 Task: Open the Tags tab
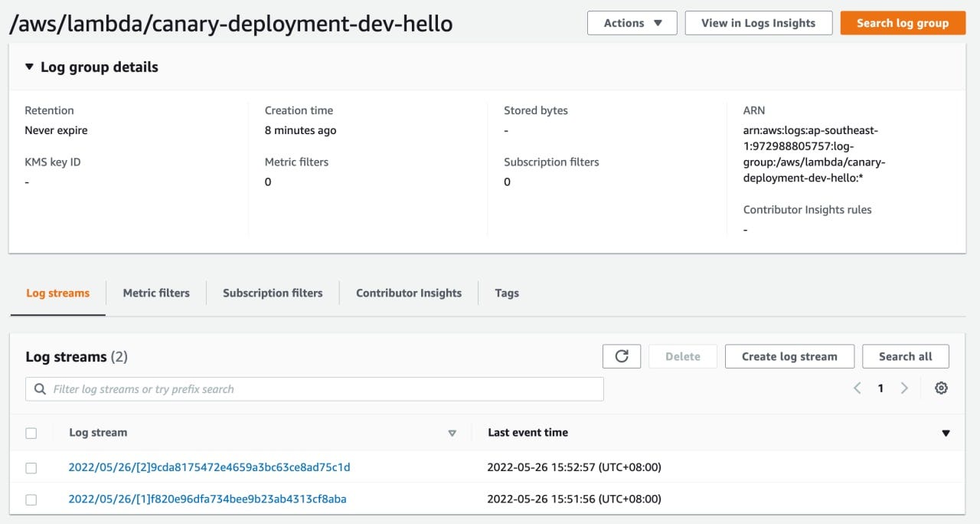(x=506, y=293)
